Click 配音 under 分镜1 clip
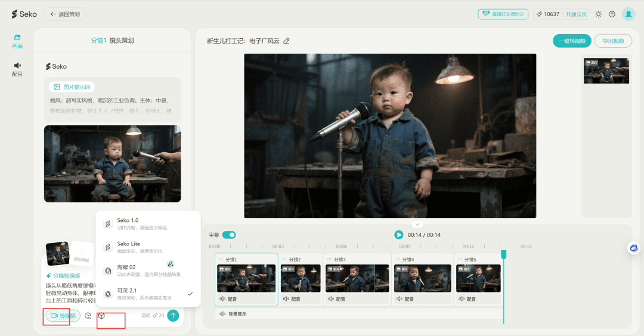This screenshot has width=644, height=336. [x=228, y=299]
